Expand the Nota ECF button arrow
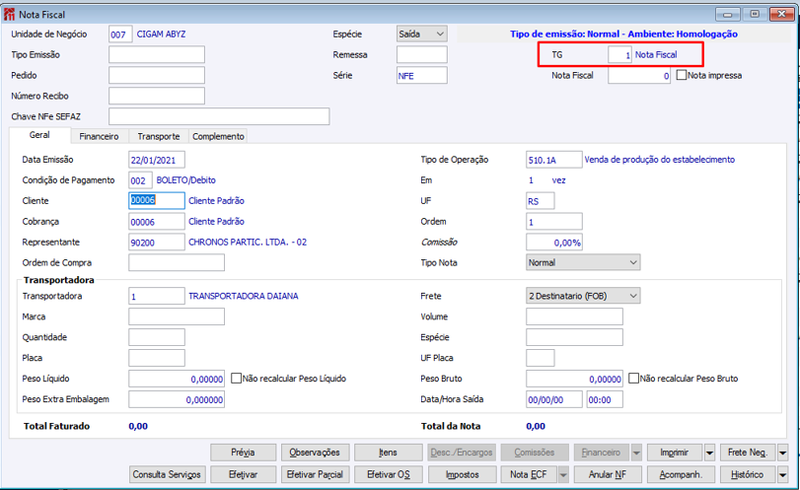This screenshot has height=490, width=800. 563,475
